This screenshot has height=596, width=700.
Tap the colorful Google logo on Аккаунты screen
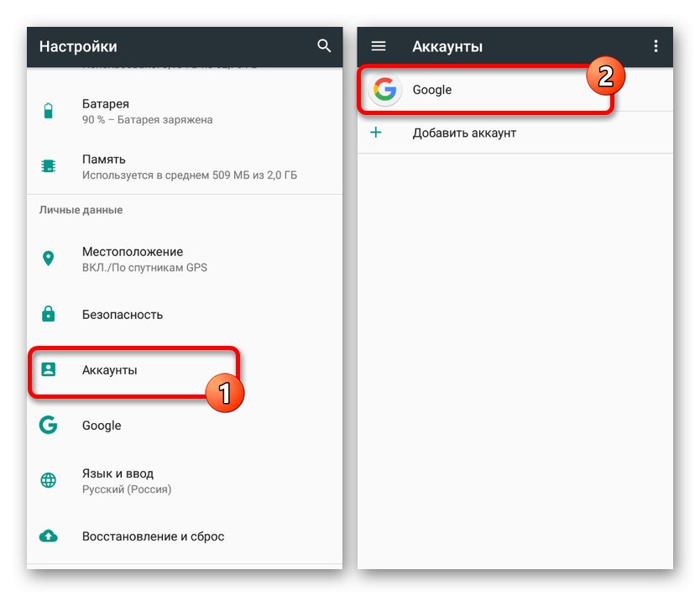384,90
